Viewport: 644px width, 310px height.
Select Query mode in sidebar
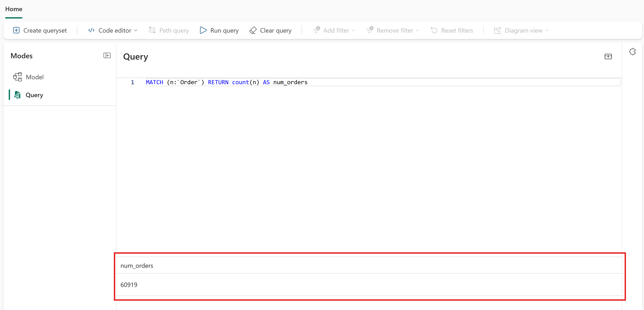click(x=34, y=95)
